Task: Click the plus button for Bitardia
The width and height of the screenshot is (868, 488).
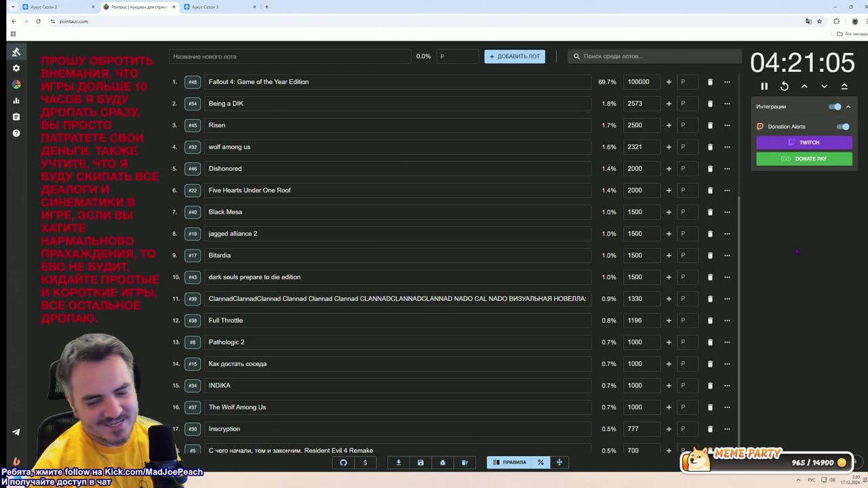Action: [669, 256]
